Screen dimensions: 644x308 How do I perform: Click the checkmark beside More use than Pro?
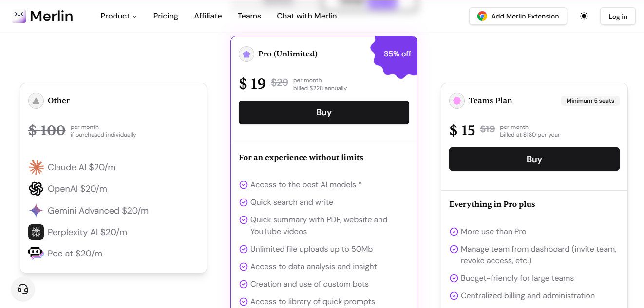coord(454,232)
